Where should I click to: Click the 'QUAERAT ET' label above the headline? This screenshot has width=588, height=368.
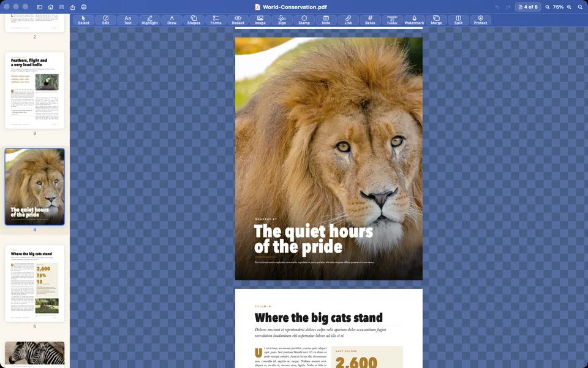click(266, 220)
